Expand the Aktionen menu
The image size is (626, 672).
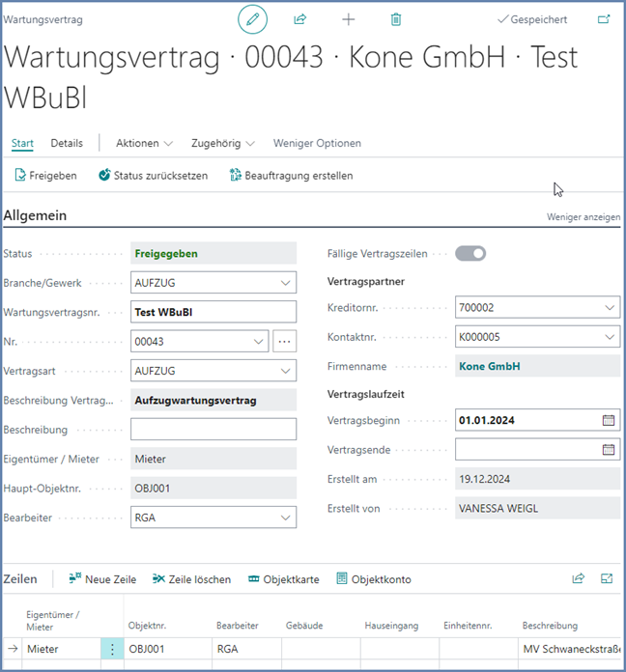point(144,143)
